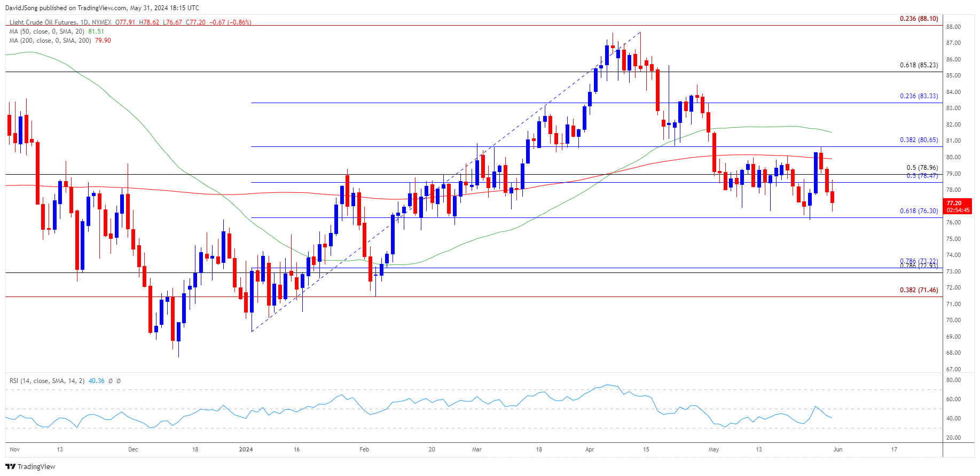Click the 88.00 price axis label
Viewport: 980px width, 476px height.
(x=953, y=27)
